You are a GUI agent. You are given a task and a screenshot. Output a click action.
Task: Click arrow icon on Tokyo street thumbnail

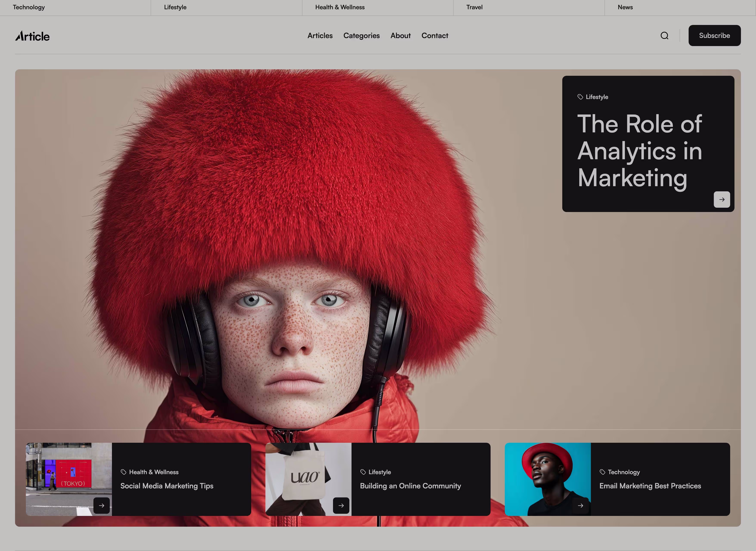pos(101,506)
